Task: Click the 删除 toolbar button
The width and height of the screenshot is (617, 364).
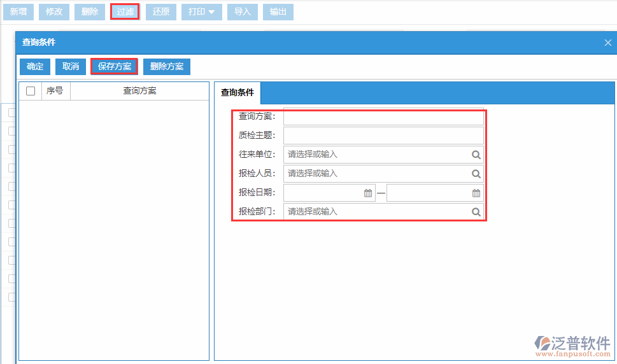Action: (90, 12)
